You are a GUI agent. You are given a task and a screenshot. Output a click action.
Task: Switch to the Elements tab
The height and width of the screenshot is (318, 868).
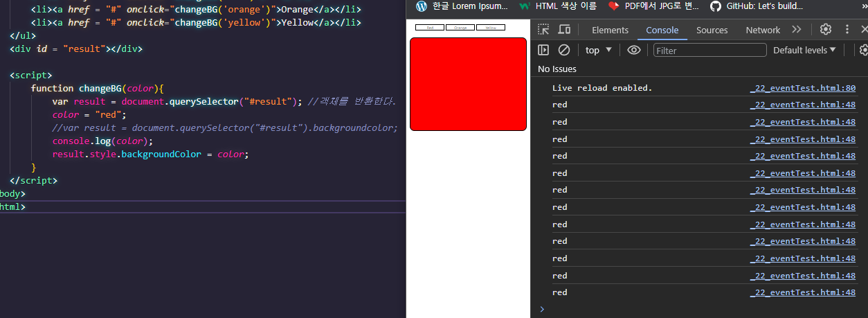tap(610, 30)
